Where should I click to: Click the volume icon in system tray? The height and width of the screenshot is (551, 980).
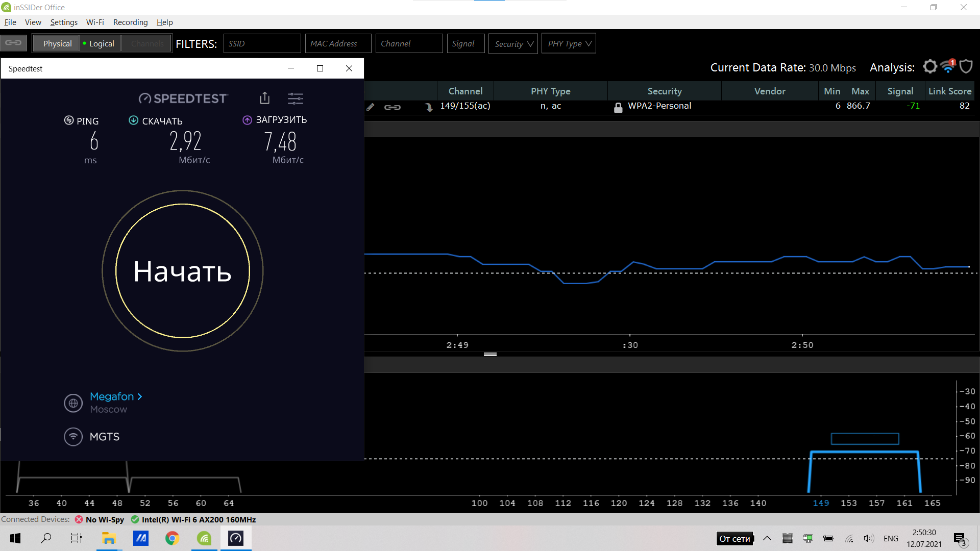869,538
